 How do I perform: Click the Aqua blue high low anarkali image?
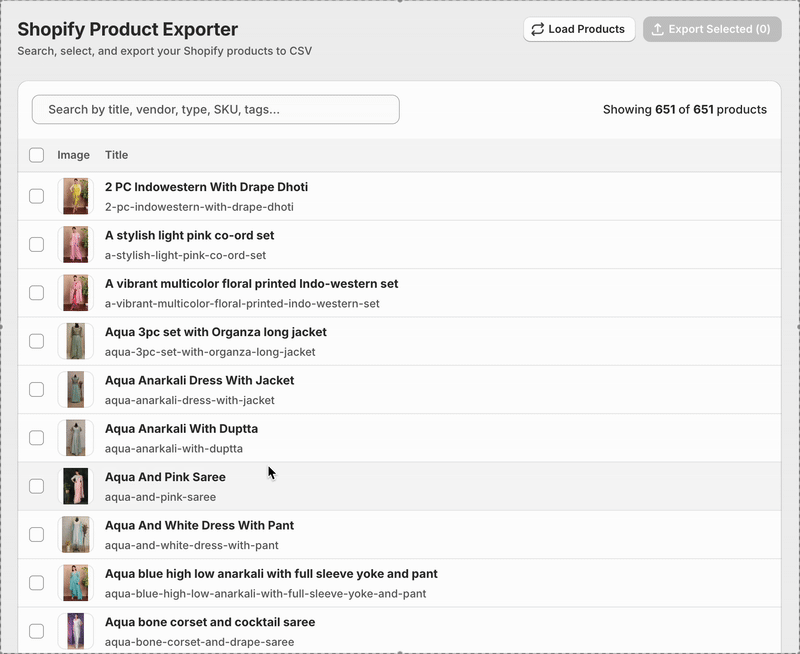coord(76,582)
